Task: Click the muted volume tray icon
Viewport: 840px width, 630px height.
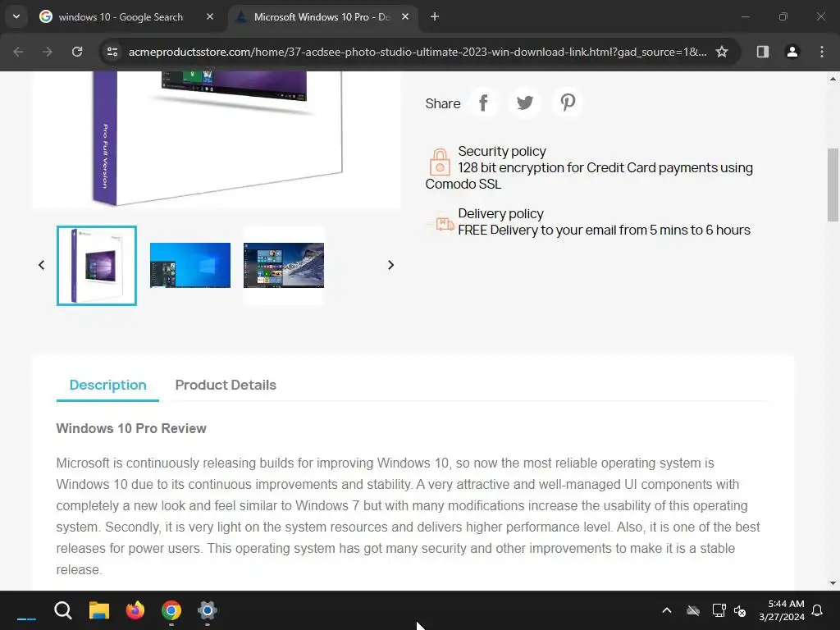Action: click(741, 610)
